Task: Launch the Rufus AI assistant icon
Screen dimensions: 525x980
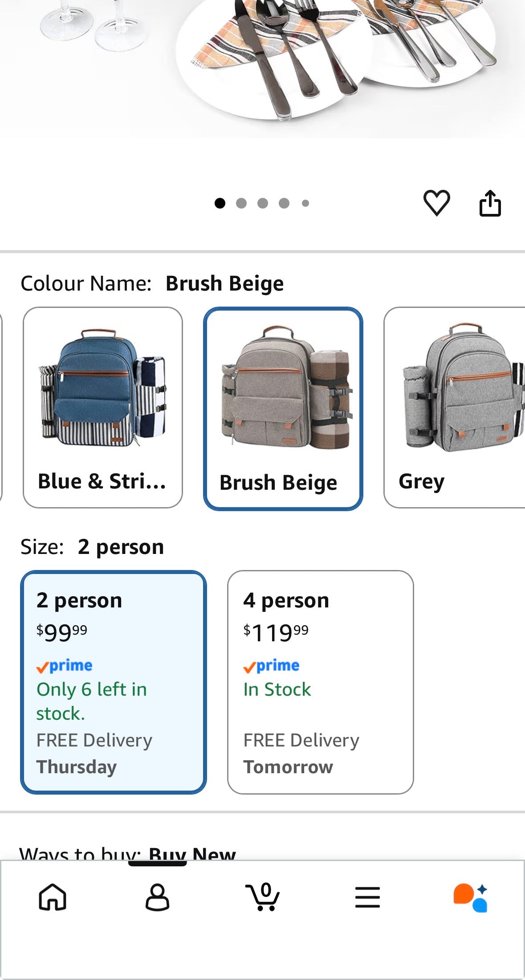Action: click(471, 898)
